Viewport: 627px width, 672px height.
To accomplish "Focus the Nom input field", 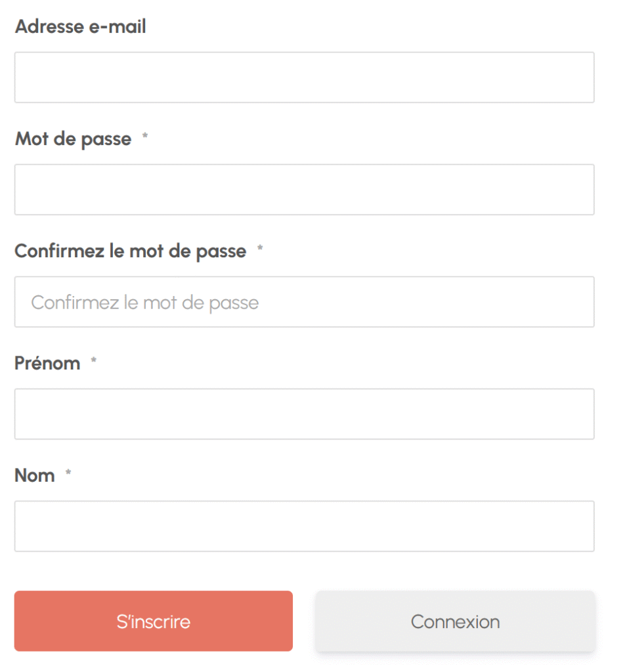I will (304, 526).
